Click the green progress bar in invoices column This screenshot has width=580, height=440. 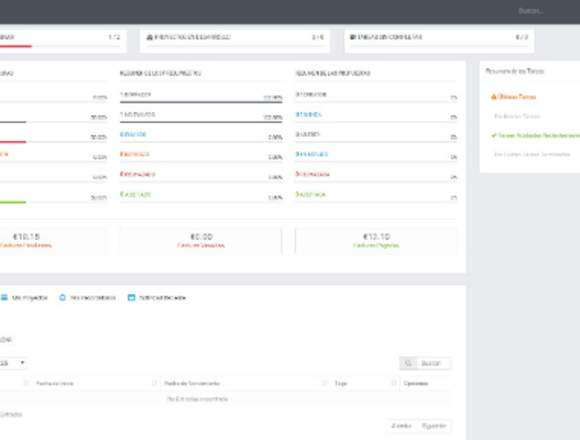[13, 202]
